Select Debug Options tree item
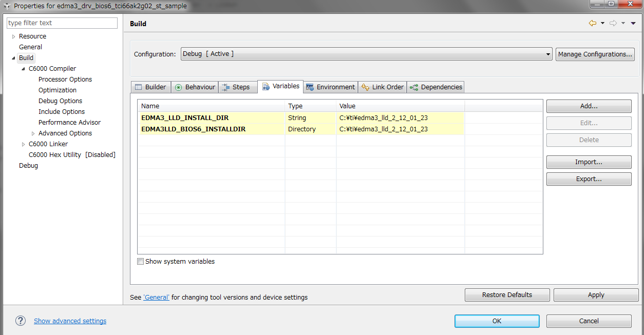Image resolution: width=644 pixels, height=335 pixels. [60, 101]
